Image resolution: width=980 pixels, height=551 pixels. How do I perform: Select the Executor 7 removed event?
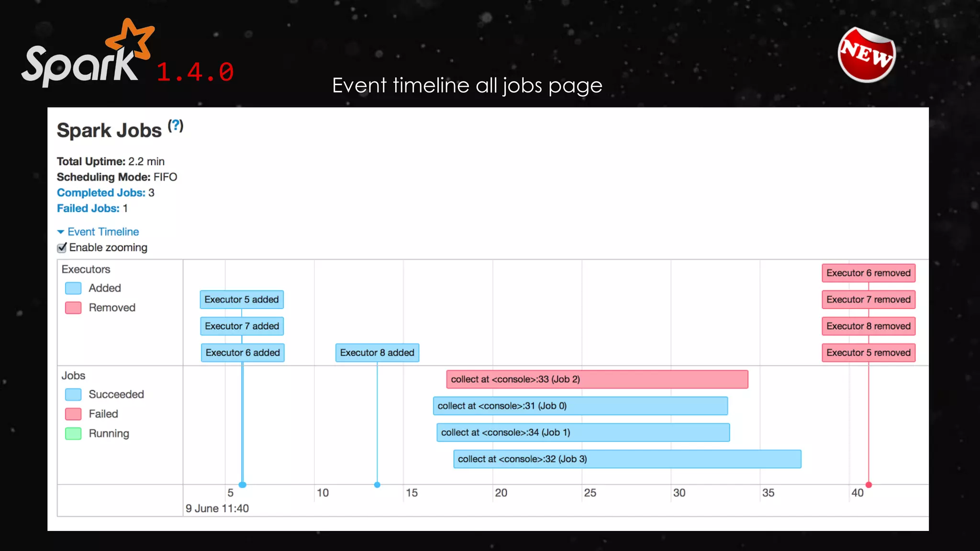tap(869, 300)
